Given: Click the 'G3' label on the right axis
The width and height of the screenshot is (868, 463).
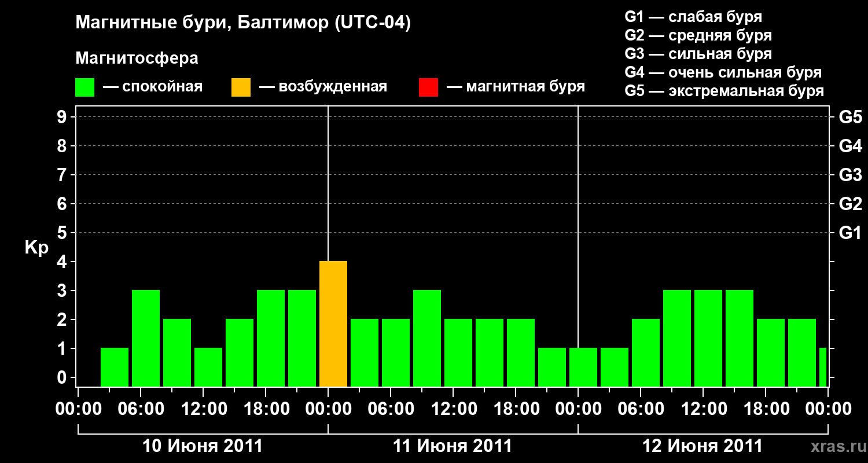Looking at the screenshot, I should pos(851,175).
